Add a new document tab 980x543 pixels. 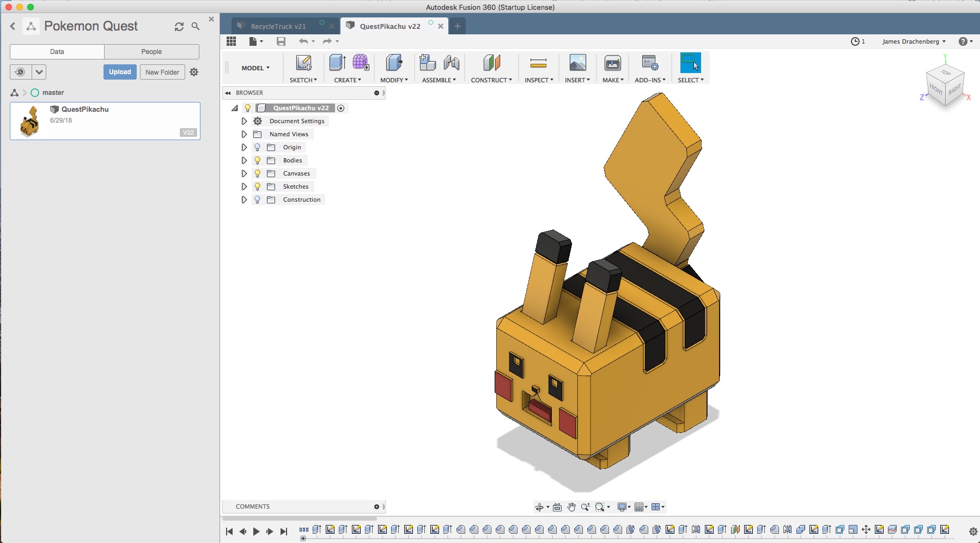click(x=458, y=26)
